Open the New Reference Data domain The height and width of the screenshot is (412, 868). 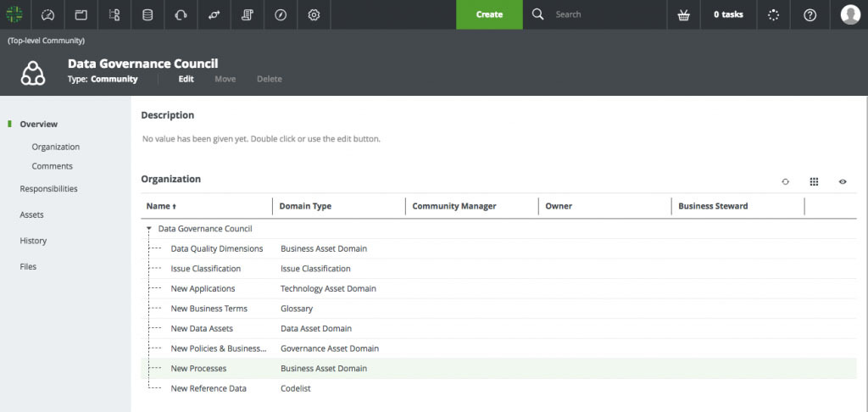tap(209, 388)
